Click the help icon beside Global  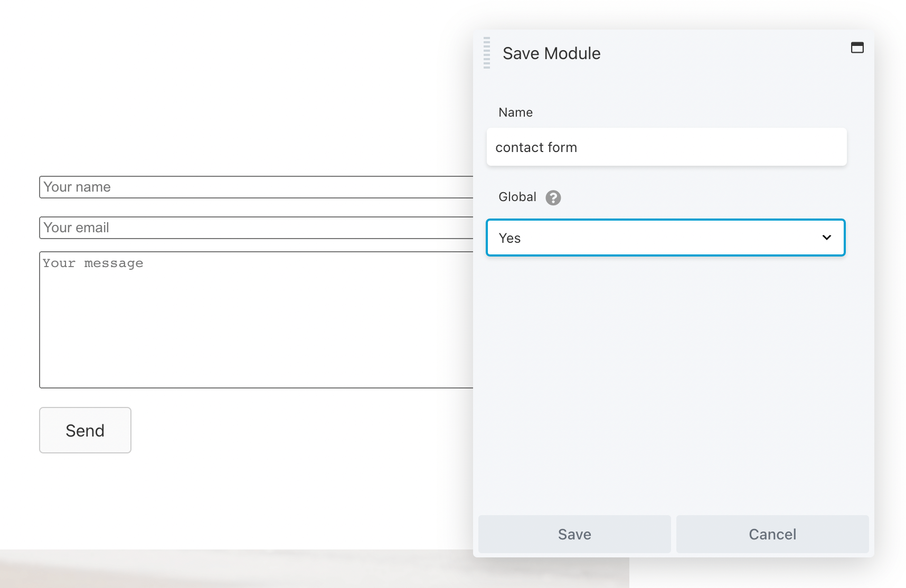(x=553, y=197)
